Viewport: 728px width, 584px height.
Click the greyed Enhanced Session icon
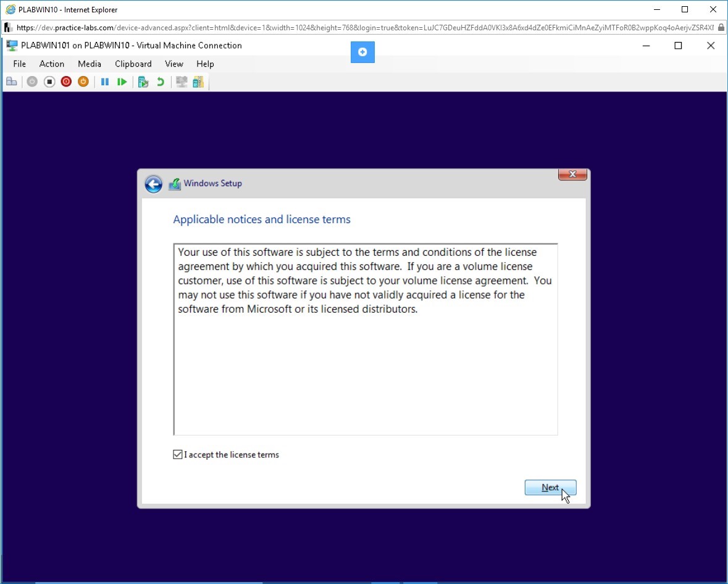click(182, 82)
